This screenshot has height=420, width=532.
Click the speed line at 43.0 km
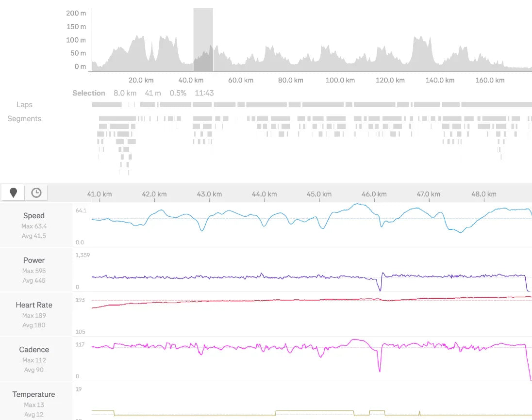pos(200,229)
